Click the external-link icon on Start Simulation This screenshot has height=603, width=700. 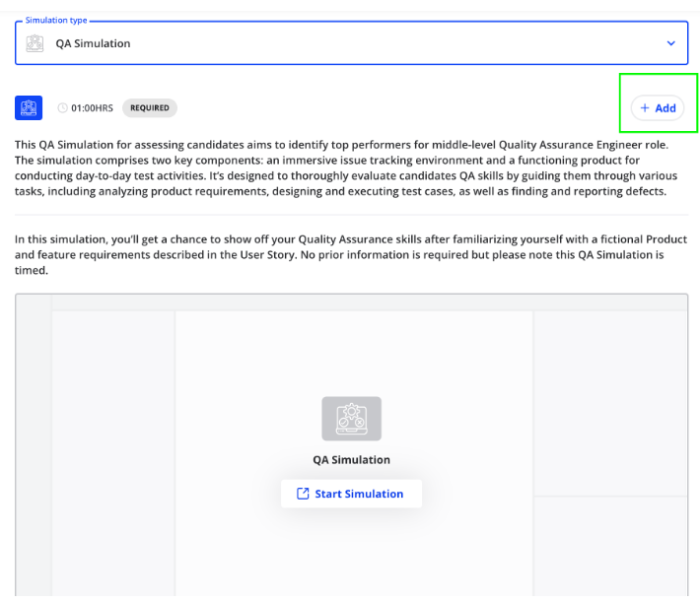click(x=303, y=494)
